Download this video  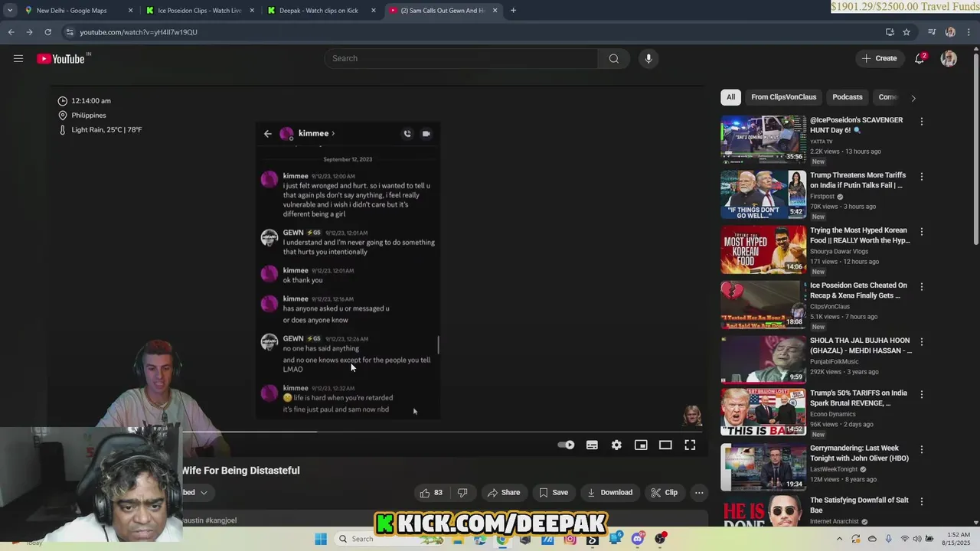pyautogui.click(x=609, y=493)
